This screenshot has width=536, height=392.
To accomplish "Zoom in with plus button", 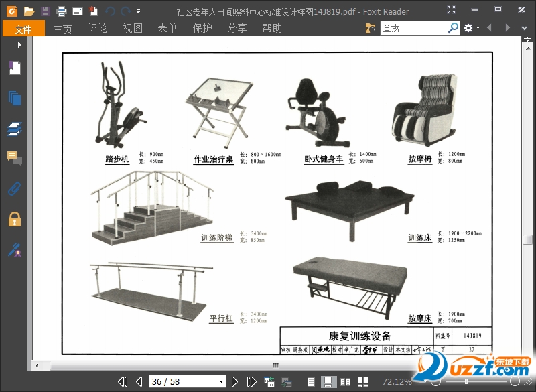I will pyautogui.click(x=515, y=381).
